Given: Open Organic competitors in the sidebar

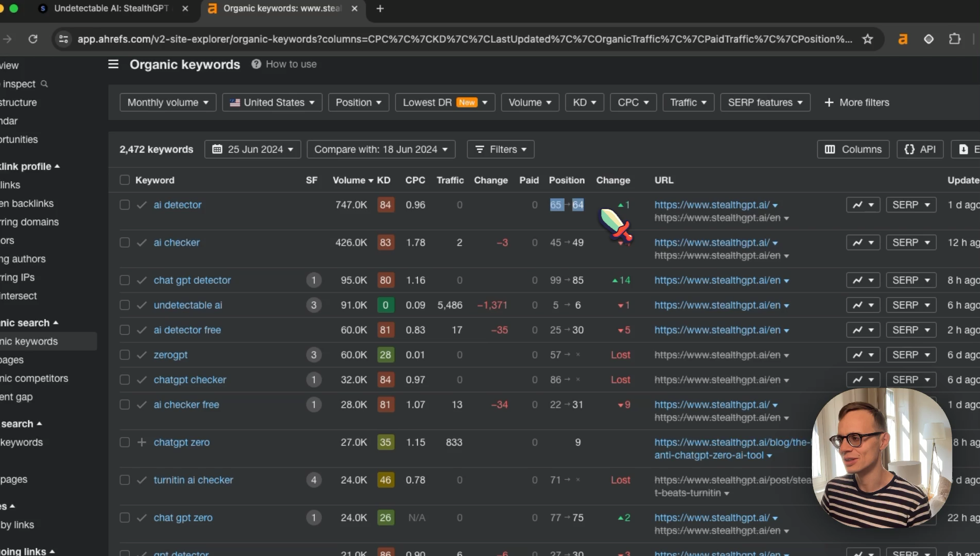Looking at the screenshot, I should click(34, 378).
